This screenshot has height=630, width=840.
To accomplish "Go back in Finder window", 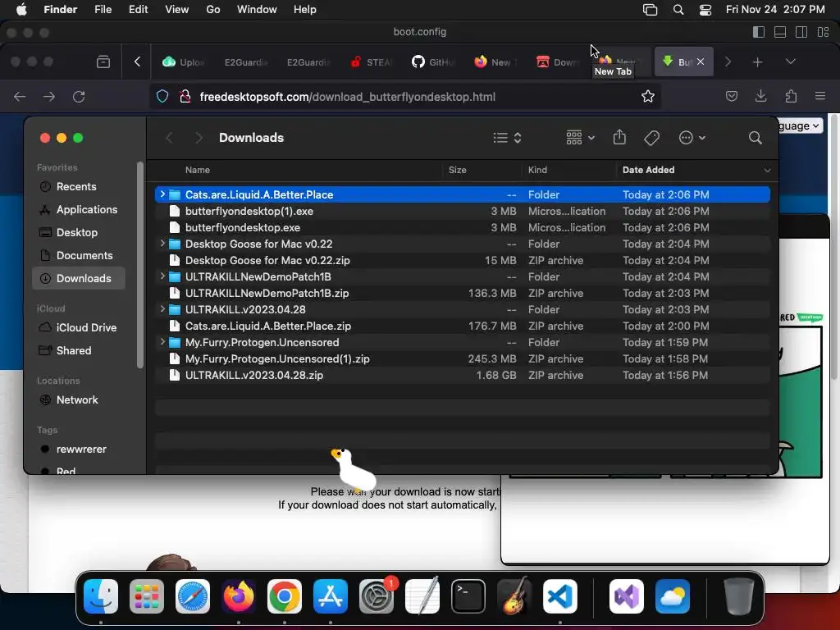I will (169, 138).
